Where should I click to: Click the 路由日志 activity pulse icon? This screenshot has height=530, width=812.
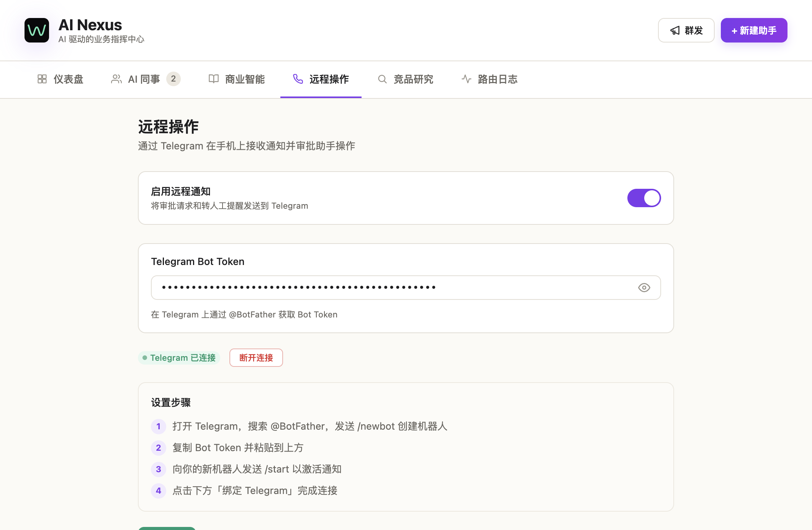(467, 79)
